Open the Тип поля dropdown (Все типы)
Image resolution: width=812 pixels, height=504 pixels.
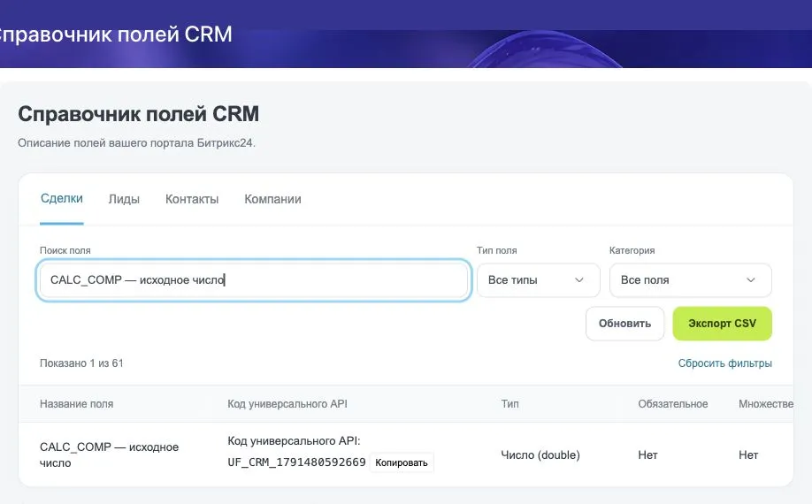(538, 280)
